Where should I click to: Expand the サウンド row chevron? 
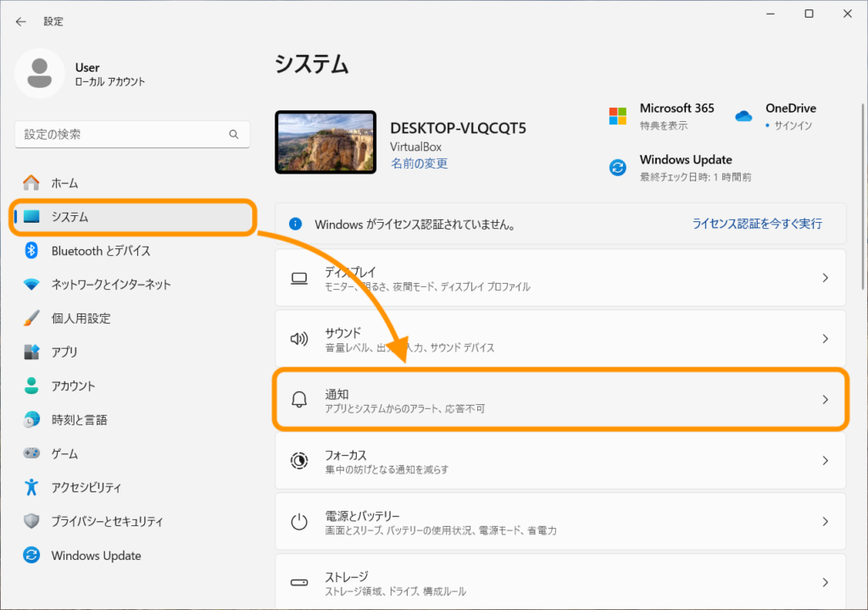point(825,339)
